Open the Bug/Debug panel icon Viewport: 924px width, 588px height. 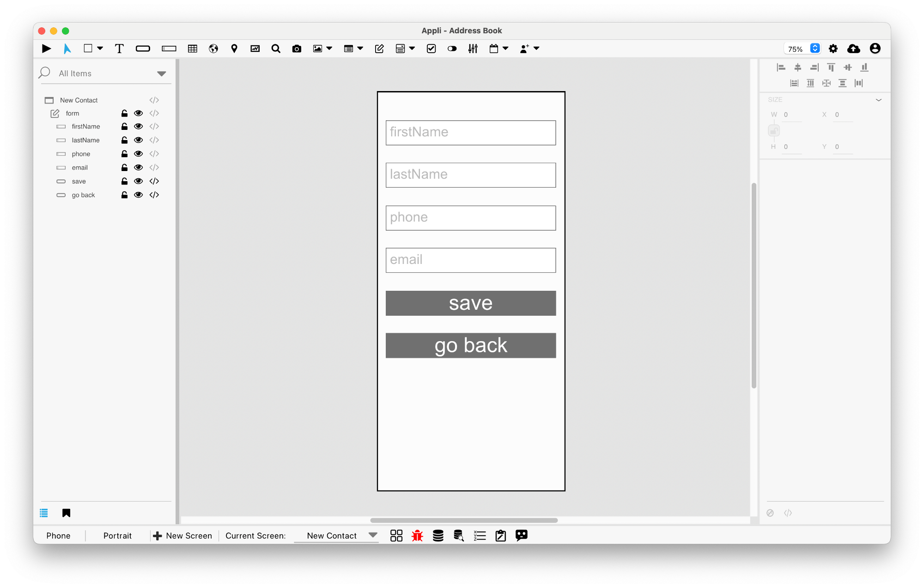[417, 535]
